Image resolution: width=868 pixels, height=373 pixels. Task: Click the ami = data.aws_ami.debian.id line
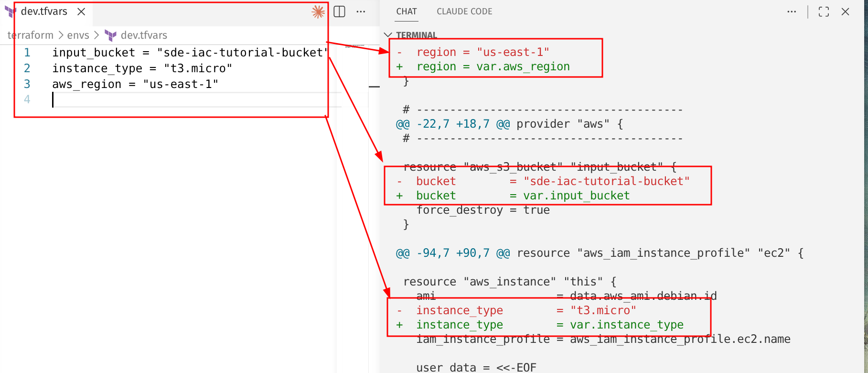tap(567, 296)
